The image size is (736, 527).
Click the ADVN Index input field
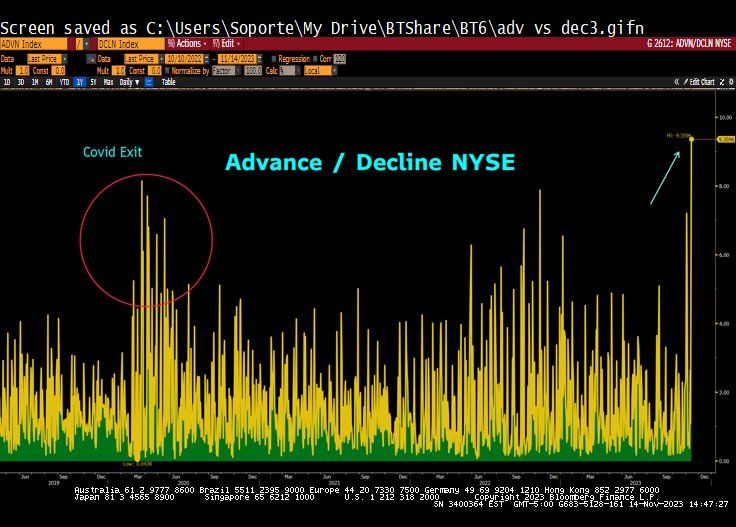[x=34, y=44]
